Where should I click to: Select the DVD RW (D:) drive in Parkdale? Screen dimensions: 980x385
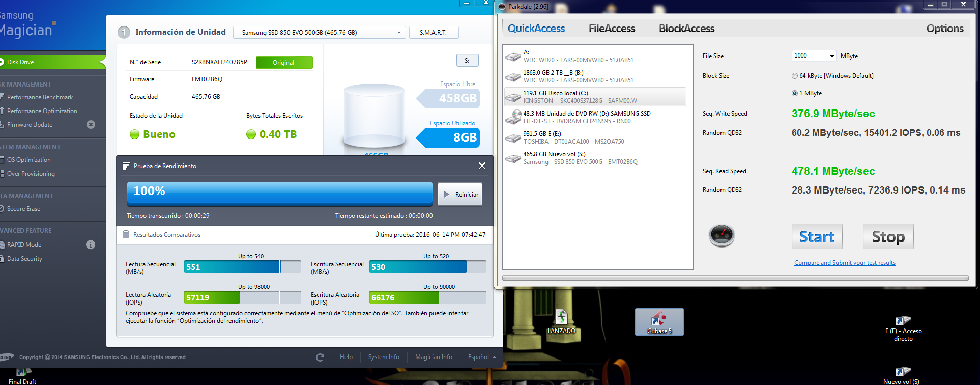point(595,117)
